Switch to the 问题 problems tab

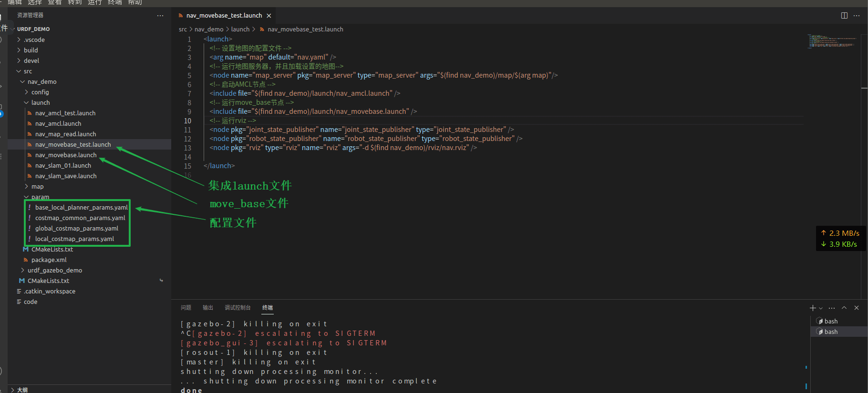click(x=186, y=308)
